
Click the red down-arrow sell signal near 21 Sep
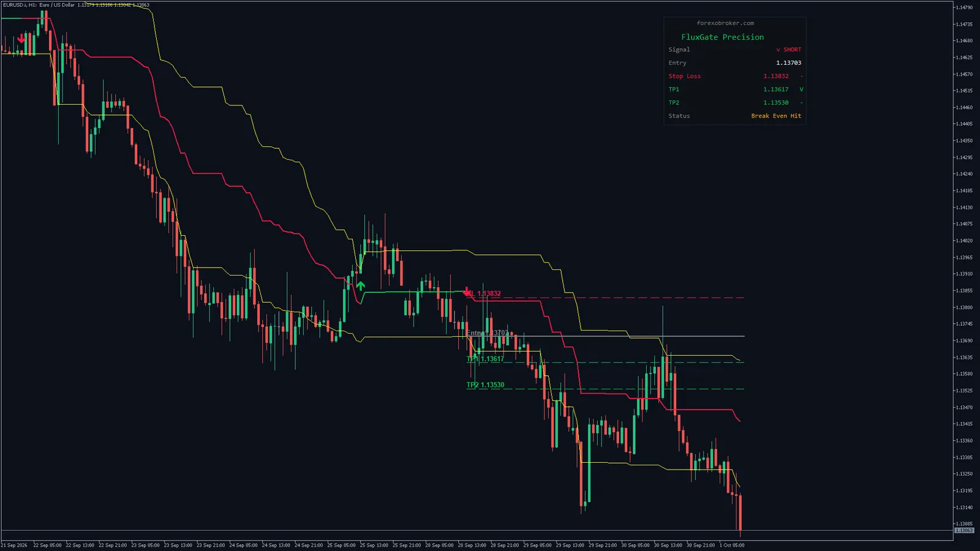click(x=21, y=39)
